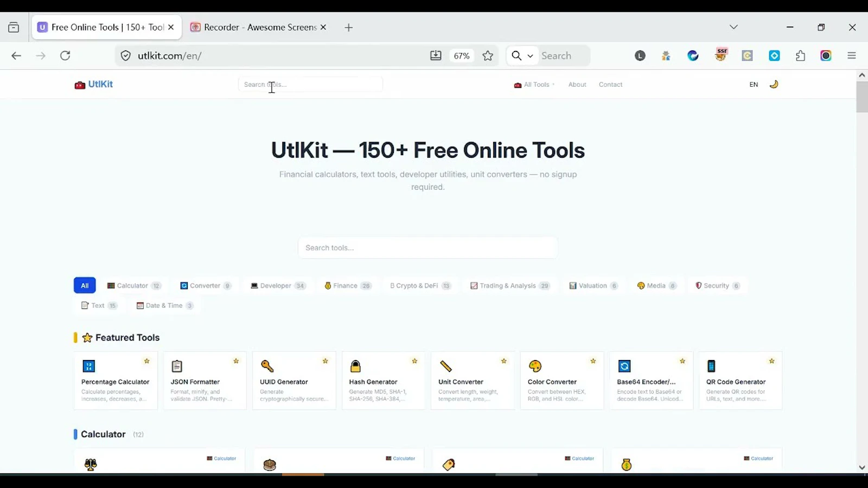The width and height of the screenshot is (868, 488).
Task: Open the list all tabs chevron
Action: [733, 27]
